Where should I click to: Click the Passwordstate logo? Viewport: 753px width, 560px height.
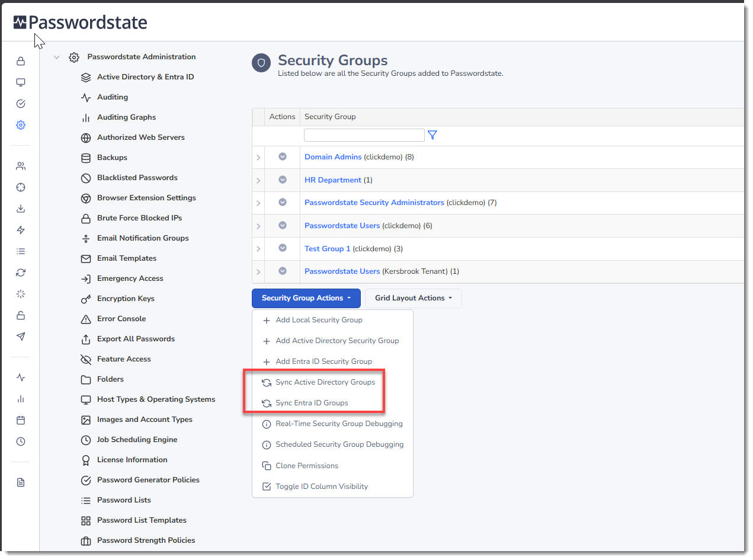pyautogui.click(x=80, y=23)
